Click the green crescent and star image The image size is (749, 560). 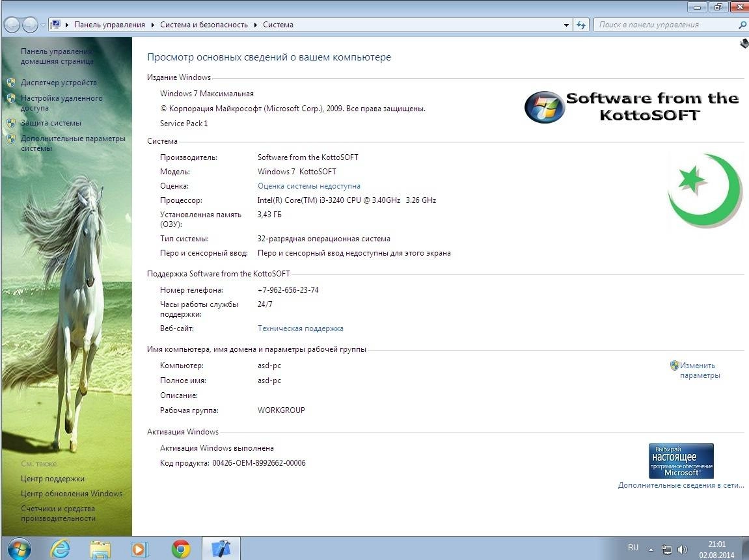(705, 190)
